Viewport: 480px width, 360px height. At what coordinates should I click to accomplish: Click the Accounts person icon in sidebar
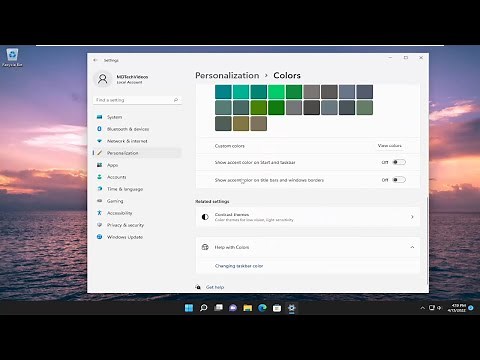(99, 177)
